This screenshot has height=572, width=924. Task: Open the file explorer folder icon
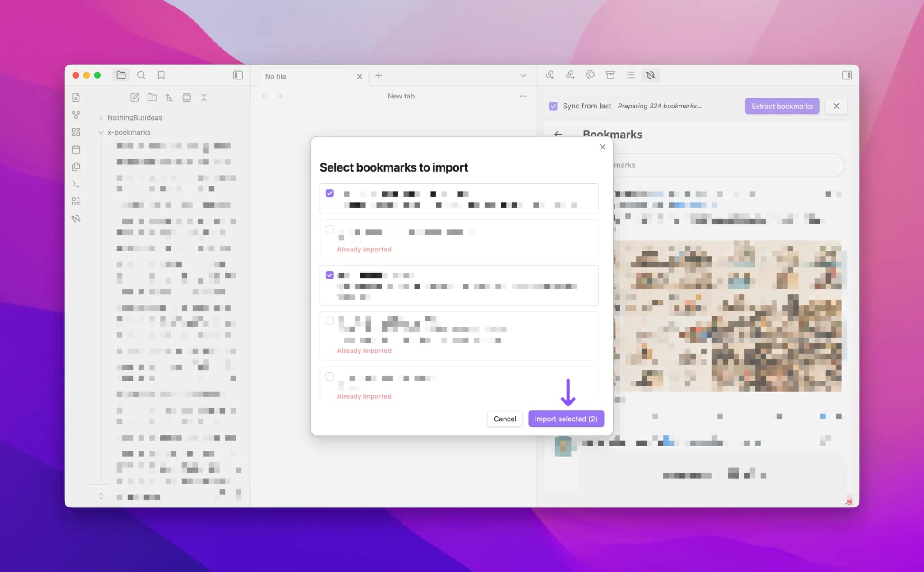[x=121, y=75]
